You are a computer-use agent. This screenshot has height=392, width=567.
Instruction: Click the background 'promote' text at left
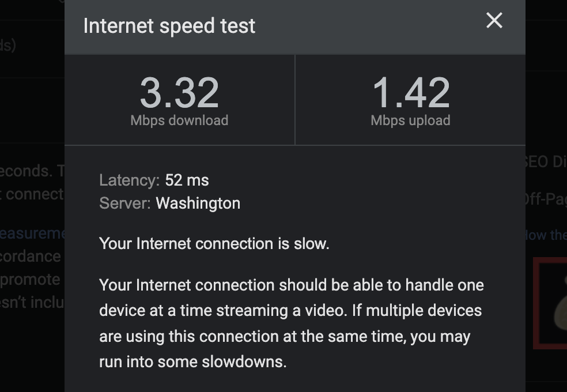pyautogui.click(x=30, y=280)
